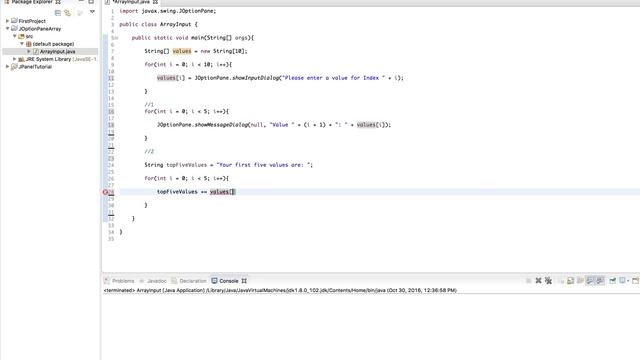Screen dimensions: 640x360
Task: Click line number 24 in gutter
Action: tap(111, 165)
